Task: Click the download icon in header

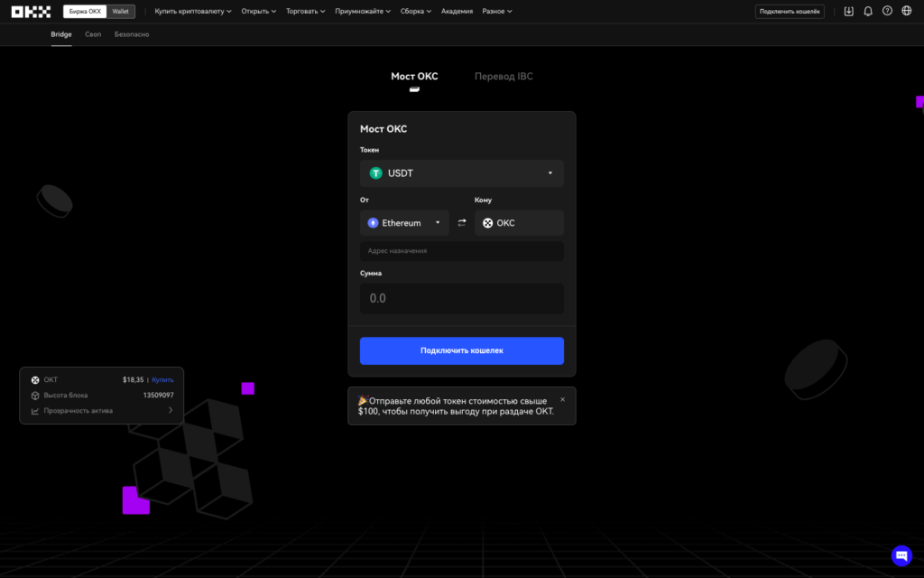Action: (x=848, y=12)
